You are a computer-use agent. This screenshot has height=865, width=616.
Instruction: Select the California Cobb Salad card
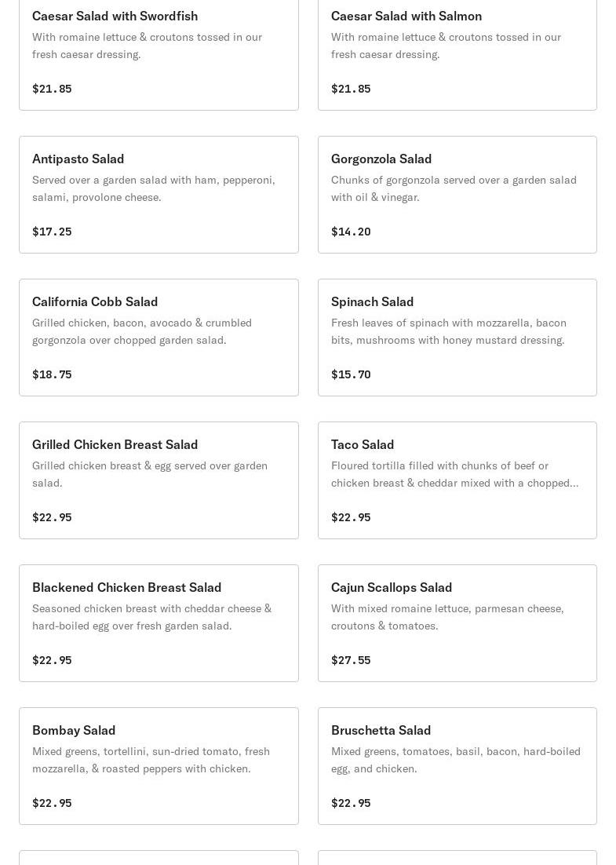[x=159, y=338]
